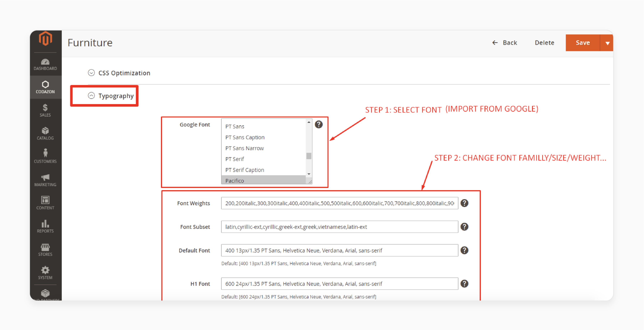Select Pacifico in the font list

[x=263, y=180]
